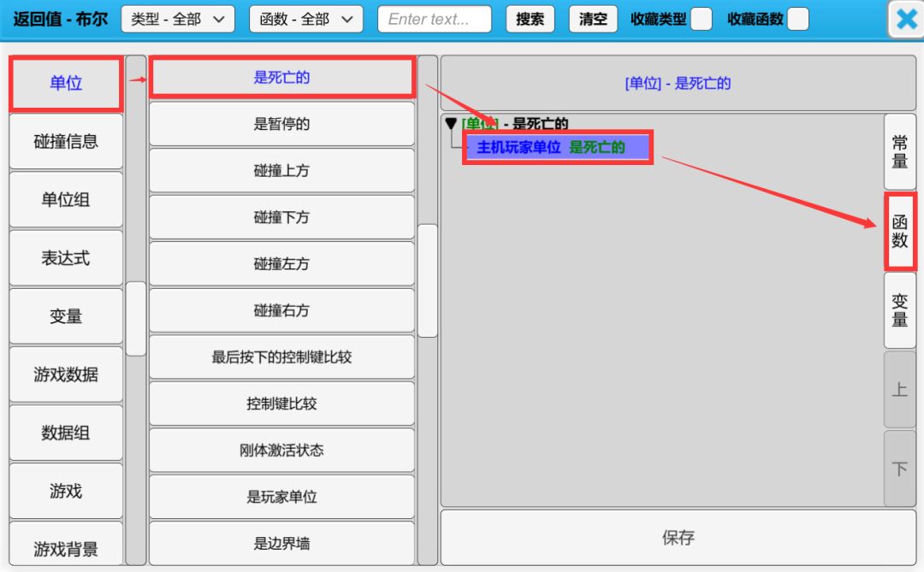Toggle the 收藏类型 checkbox
The height and width of the screenshot is (572, 924).
(x=701, y=19)
